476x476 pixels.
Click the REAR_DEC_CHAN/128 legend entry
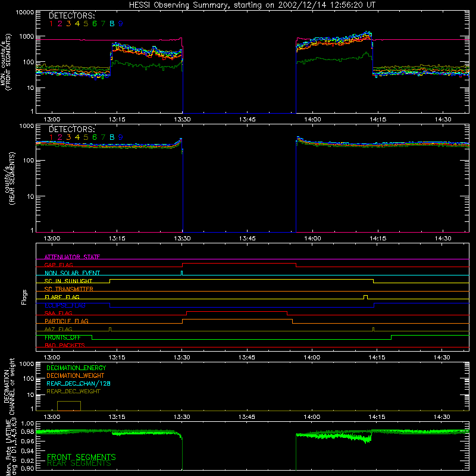point(79,383)
